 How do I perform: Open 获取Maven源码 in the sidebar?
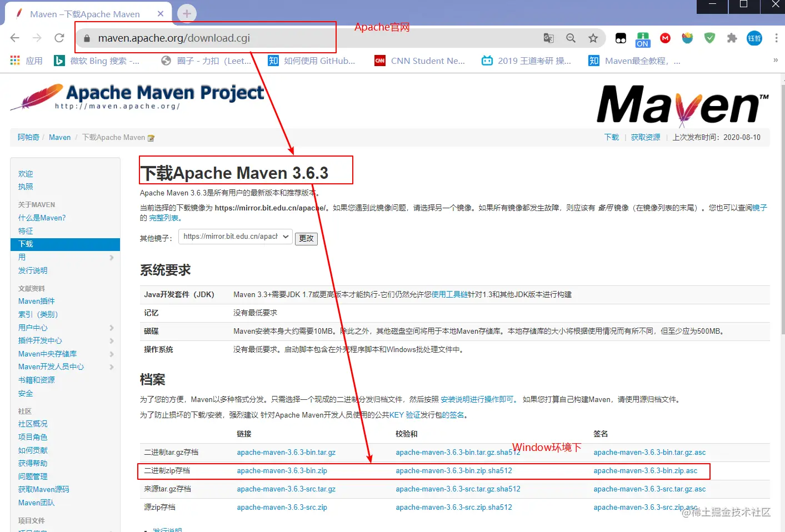click(x=44, y=489)
